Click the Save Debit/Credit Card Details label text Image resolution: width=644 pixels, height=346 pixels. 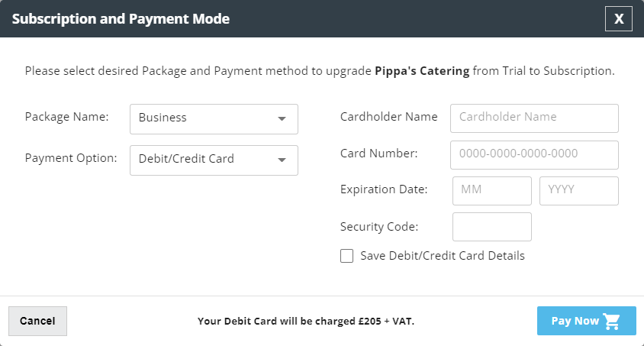(443, 256)
